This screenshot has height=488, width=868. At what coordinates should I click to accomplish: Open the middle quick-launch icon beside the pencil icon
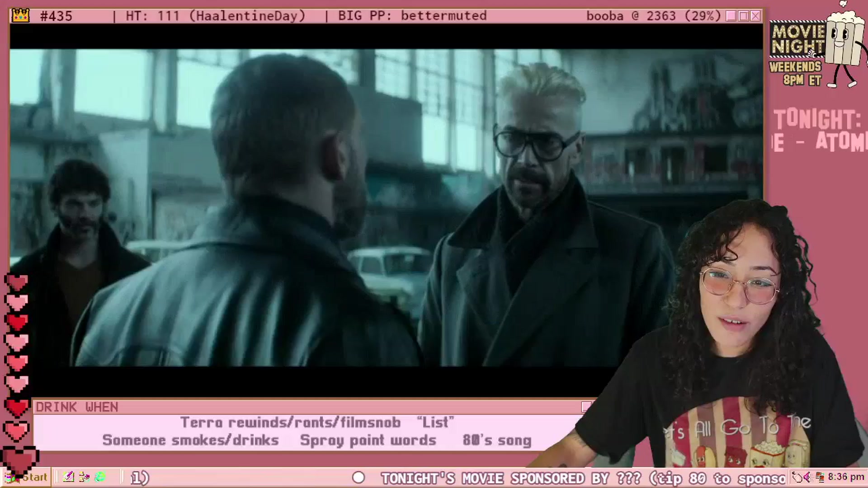point(84,477)
